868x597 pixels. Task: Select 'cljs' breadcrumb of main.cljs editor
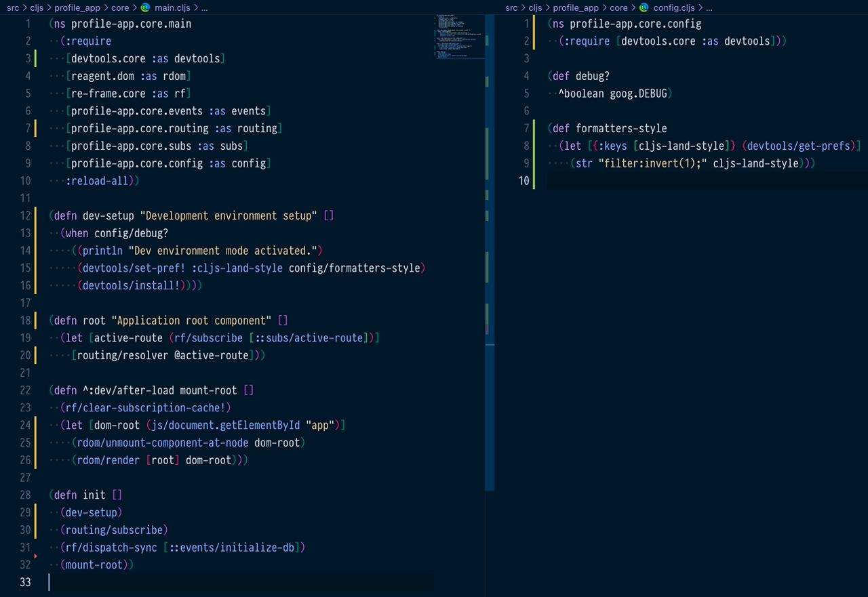coord(37,8)
